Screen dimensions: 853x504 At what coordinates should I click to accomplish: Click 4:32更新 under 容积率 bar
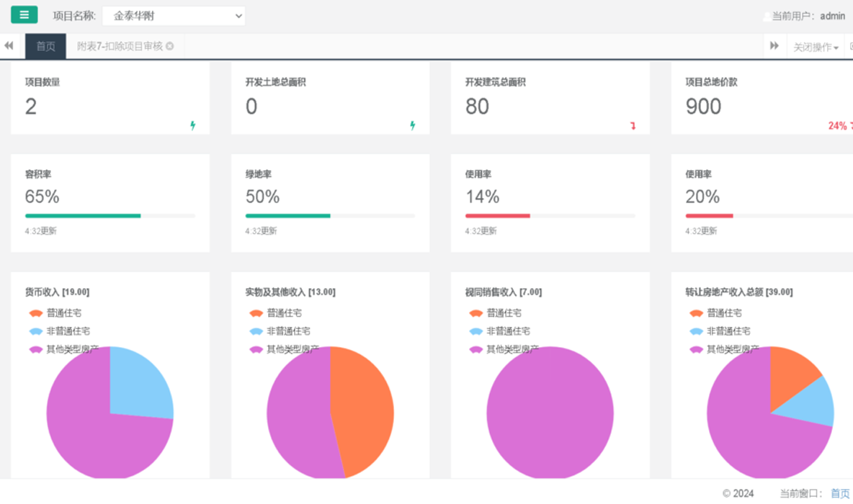click(41, 230)
